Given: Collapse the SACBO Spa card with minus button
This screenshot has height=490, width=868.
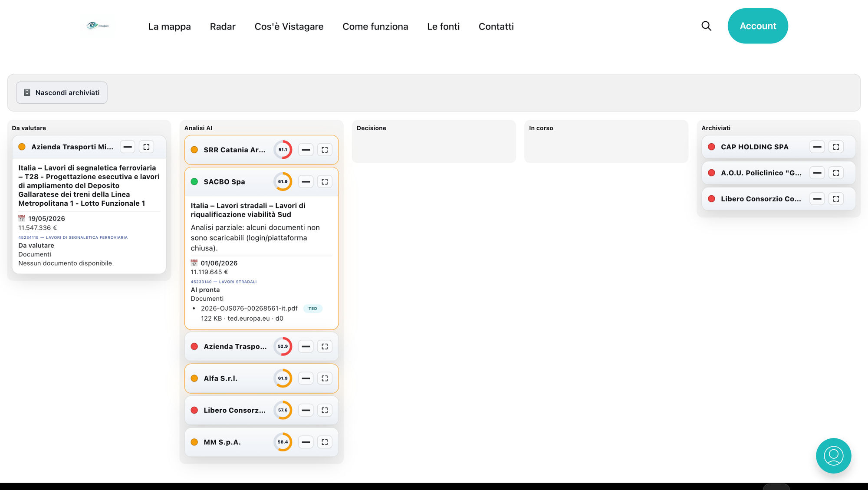Looking at the screenshot, I should [306, 182].
